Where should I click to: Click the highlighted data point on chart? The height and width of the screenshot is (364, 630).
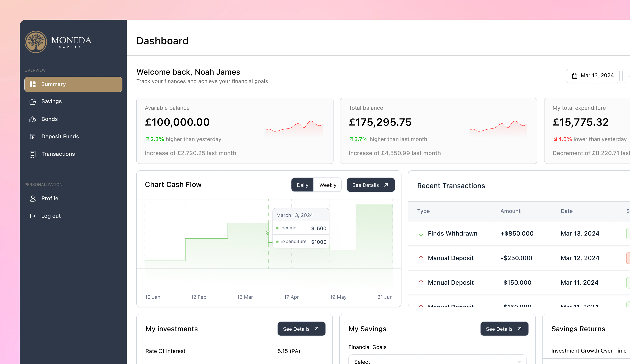(x=268, y=233)
